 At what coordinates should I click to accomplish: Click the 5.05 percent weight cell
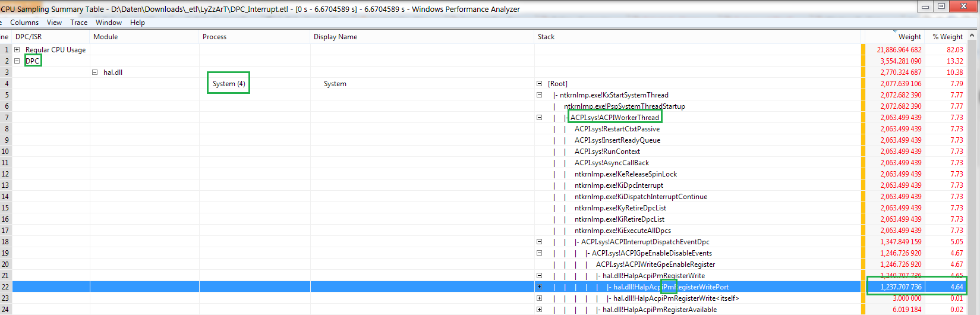(x=957, y=242)
